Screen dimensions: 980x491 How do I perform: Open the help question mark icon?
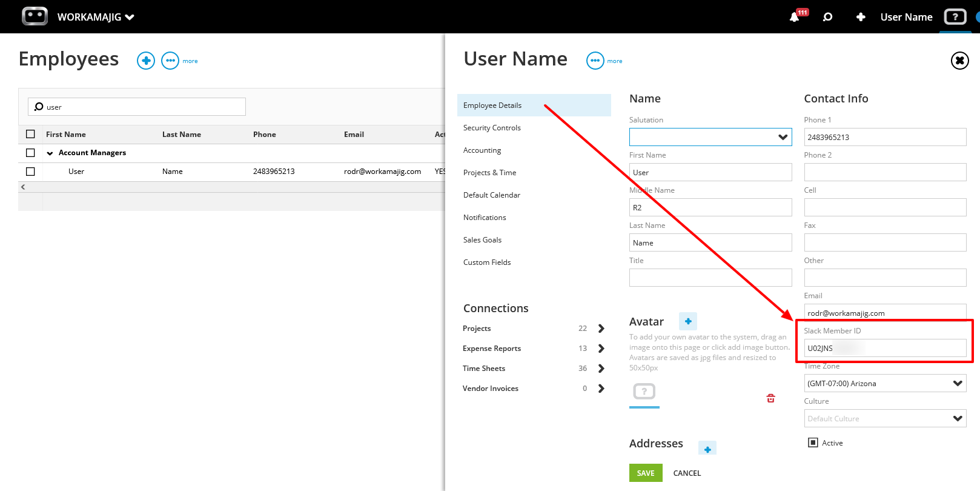tap(955, 17)
